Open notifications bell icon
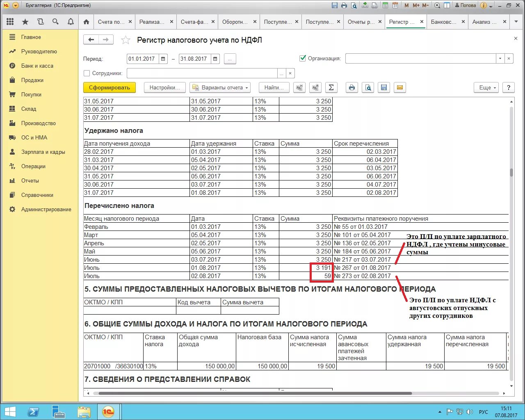The width and height of the screenshot is (525, 420). coord(71,22)
